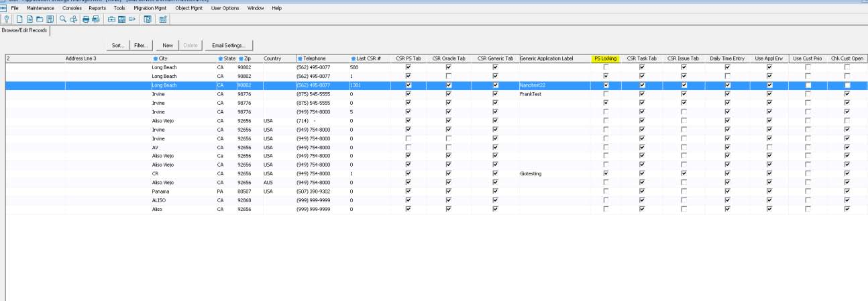The width and height of the screenshot is (868, 301).
Task: Click the first printer icon in toolbar
Action: 86,19
